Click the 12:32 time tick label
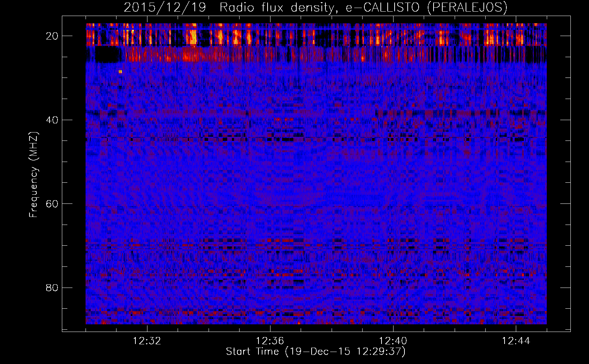589x364 pixels. [147, 341]
